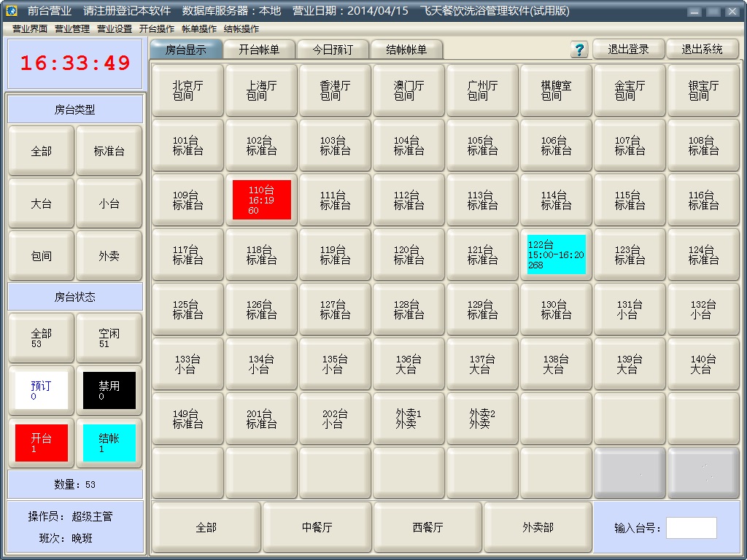Select the 北京厅 private room
The height and width of the screenshot is (560, 747).
[188, 90]
